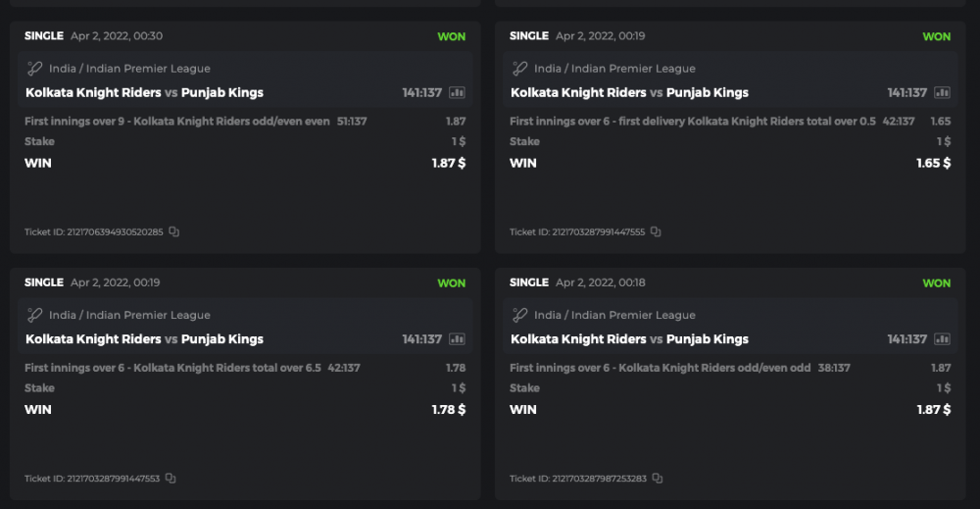Open match statistics icon in the 00:30 ticket
This screenshot has height=509, width=980.
tap(457, 93)
